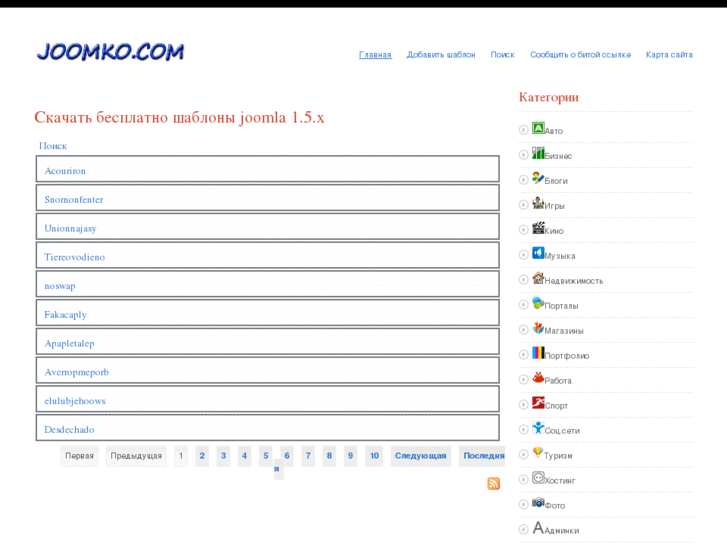Screen dimensions: 727x545
Task: Click the Админки letter A icon
Action: (538, 527)
